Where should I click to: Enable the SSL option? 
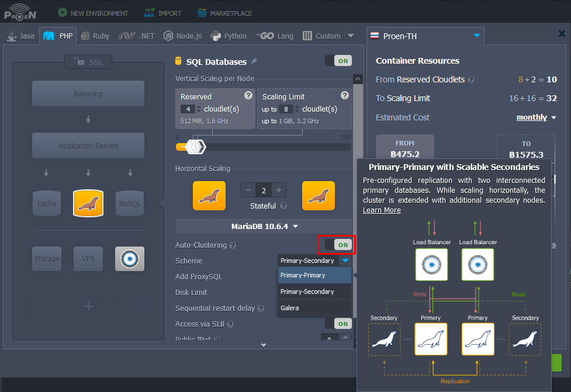coord(88,62)
